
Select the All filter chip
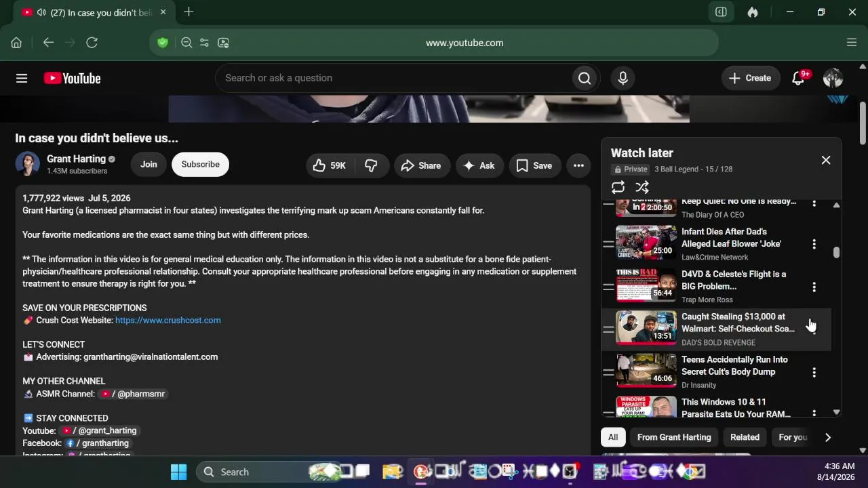[x=613, y=437]
